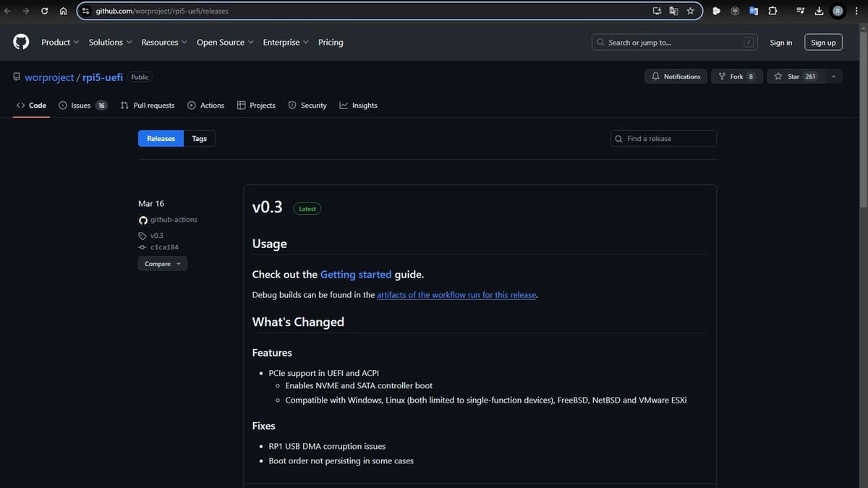
Task: Click the Sign in link
Action: (x=780, y=43)
